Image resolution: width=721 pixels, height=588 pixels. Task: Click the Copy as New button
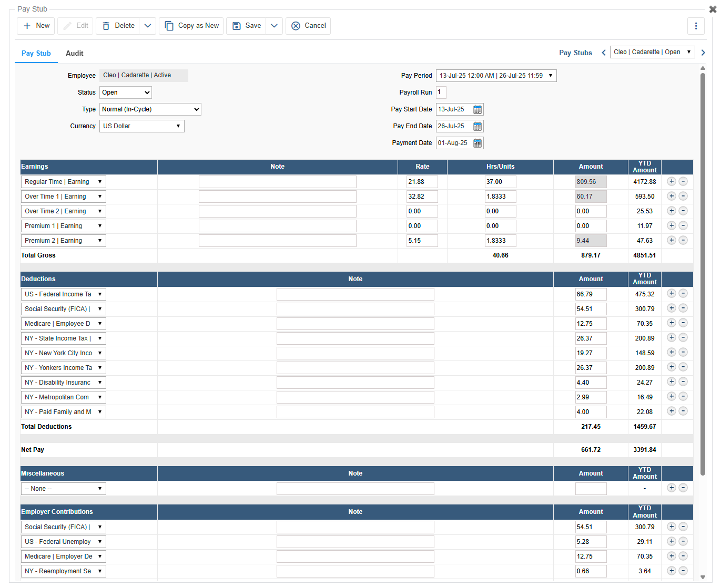(x=191, y=26)
